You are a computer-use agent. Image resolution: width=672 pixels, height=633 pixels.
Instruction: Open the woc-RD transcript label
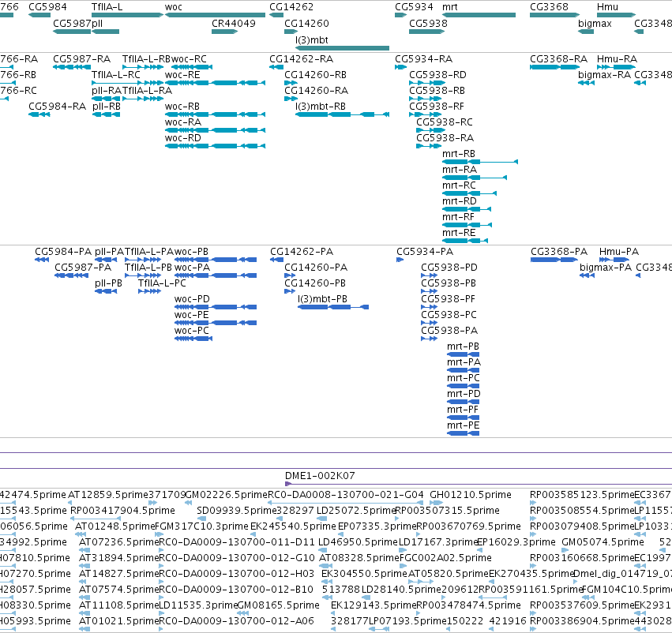[183, 138]
